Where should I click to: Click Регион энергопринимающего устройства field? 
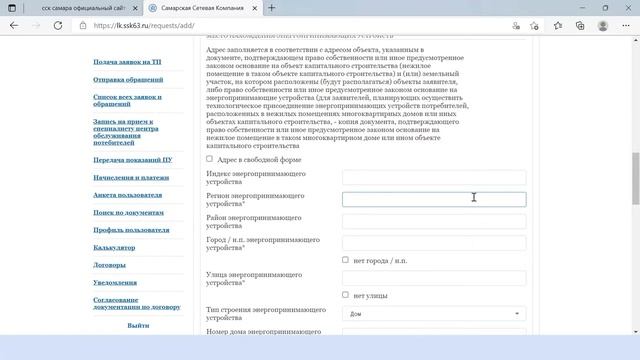(x=434, y=200)
